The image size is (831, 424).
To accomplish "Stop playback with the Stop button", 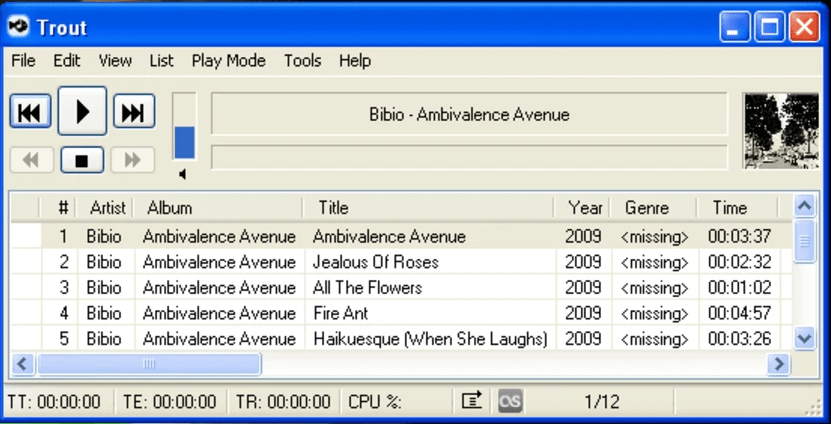I will click(82, 160).
